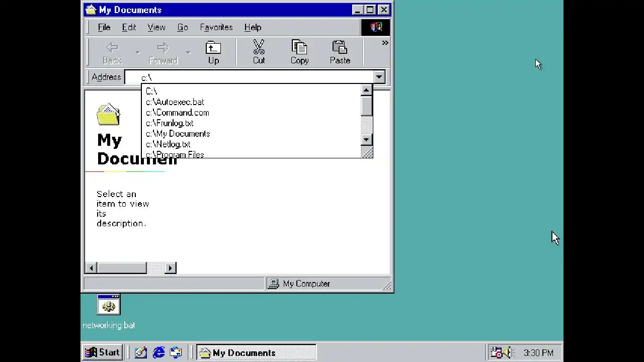
Task: Click the suggestion list scroll-down arrow
Action: coord(367,140)
